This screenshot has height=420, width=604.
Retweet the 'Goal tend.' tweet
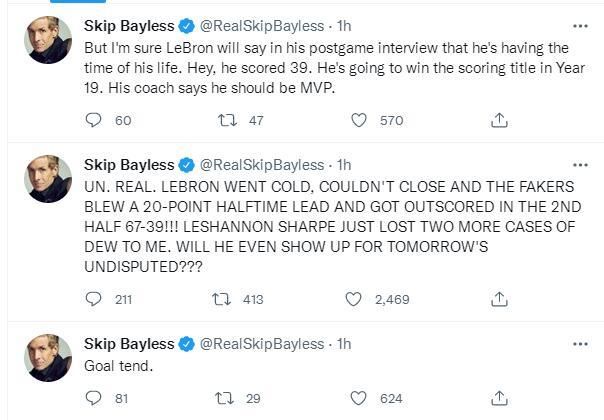click(x=227, y=398)
